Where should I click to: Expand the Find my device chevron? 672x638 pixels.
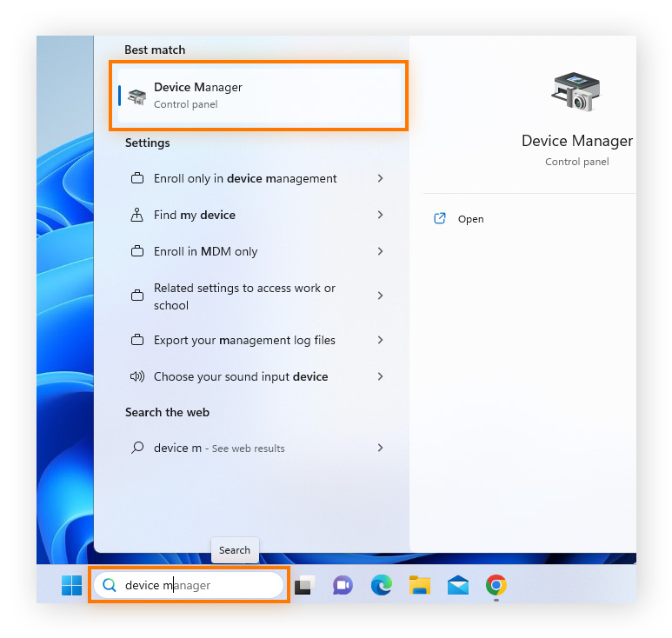(380, 215)
